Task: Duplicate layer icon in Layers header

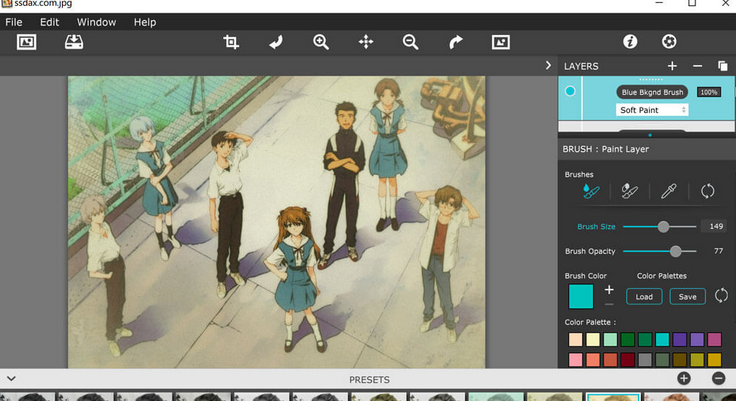Action: click(x=723, y=66)
